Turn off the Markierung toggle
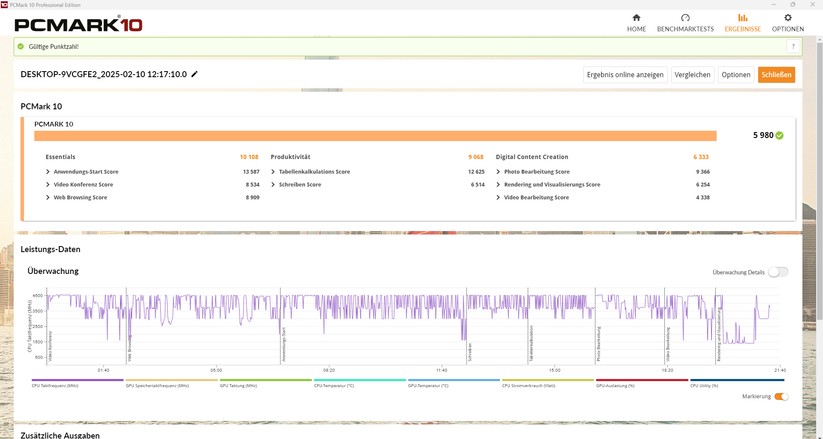823x439 pixels. pos(781,397)
